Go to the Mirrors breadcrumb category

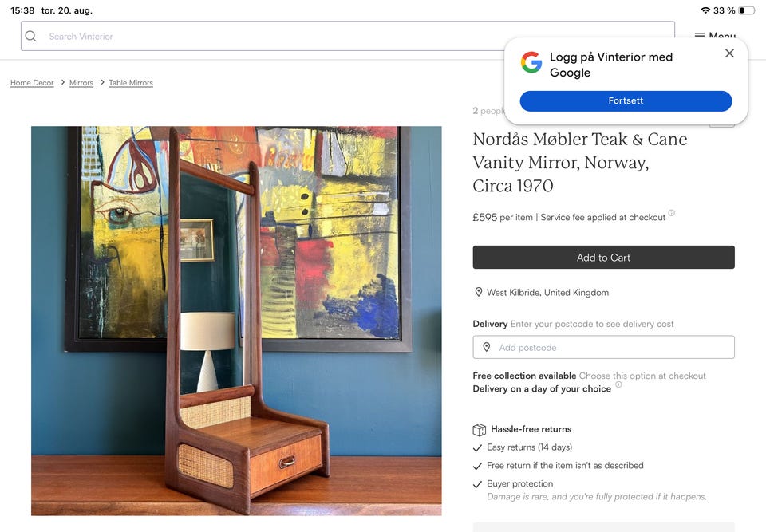[x=81, y=83]
